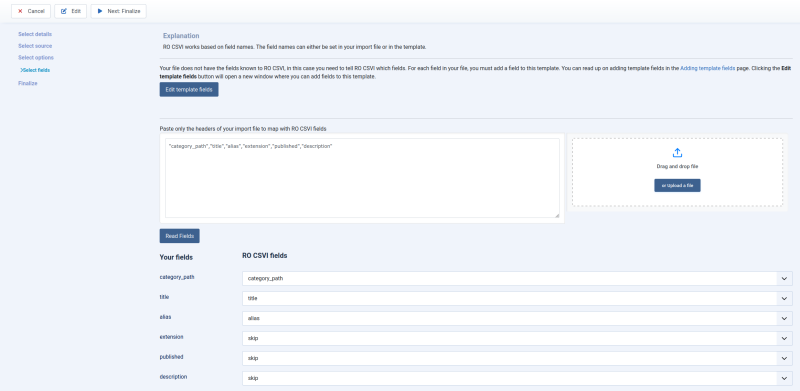Image resolution: width=800 pixels, height=391 pixels.
Task: Open the category_path RO CSVI field select
Action: click(x=517, y=279)
